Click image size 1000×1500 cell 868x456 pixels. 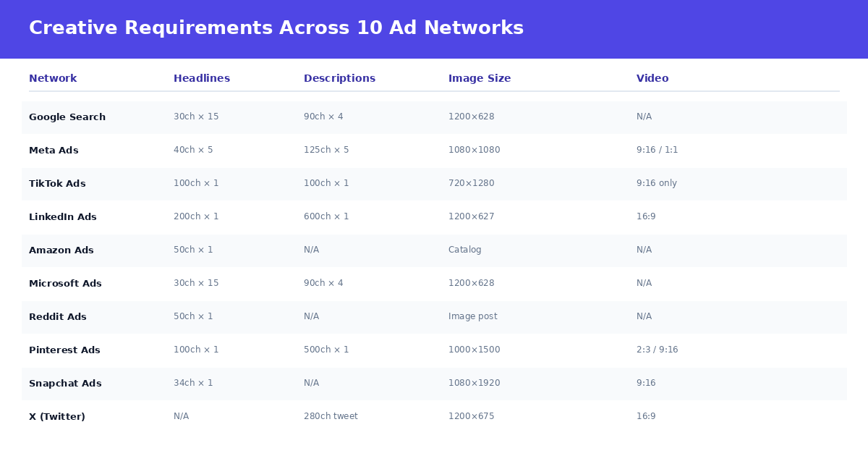pyautogui.click(x=475, y=350)
